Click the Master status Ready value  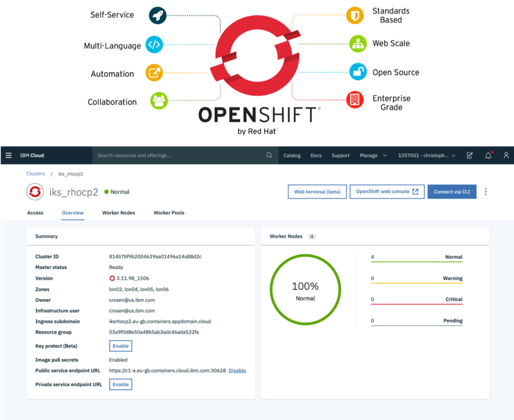coord(116,267)
